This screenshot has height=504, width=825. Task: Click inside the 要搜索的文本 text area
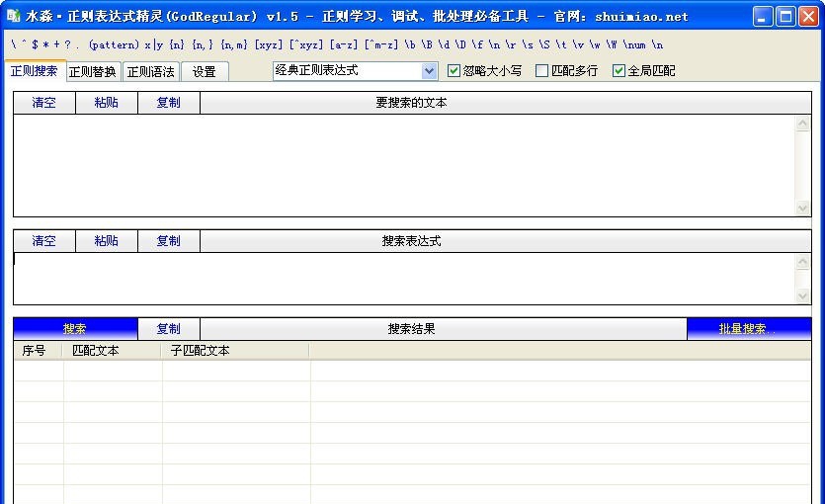pyautogui.click(x=404, y=165)
